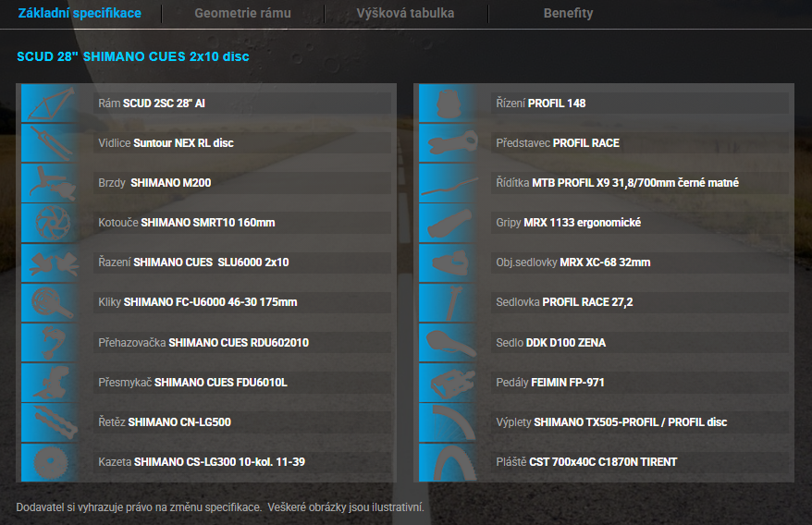Click the Dodavatel si vyhrazuje právo disclaimer
The image size is (812, 525).
tap(220, 507)
